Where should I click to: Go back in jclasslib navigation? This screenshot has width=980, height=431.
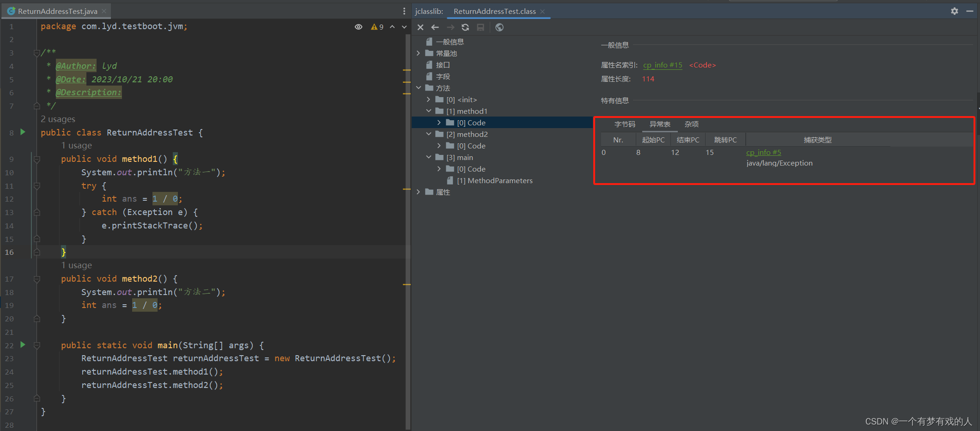(435, 27)
